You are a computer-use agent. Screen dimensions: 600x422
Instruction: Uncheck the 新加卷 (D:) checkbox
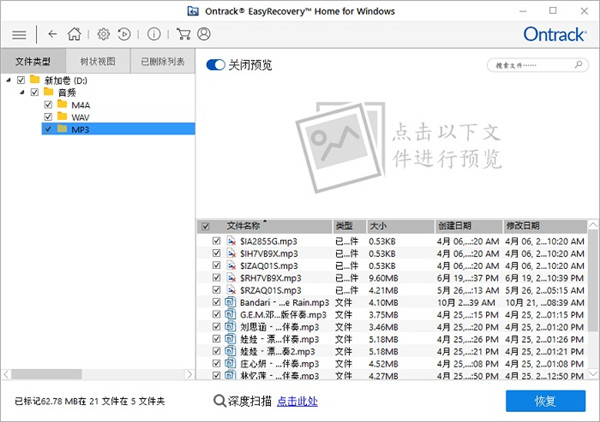[21, 80]
